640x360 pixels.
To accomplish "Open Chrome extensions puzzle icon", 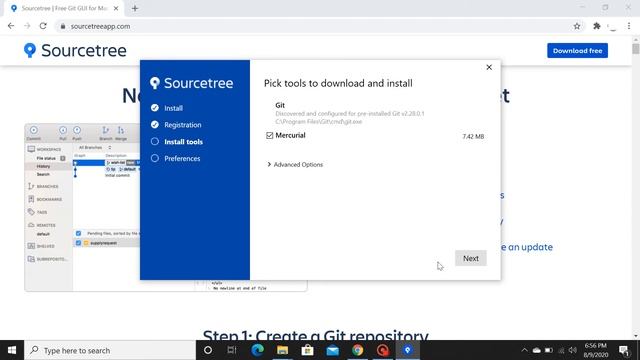I will tap(597, 26).
